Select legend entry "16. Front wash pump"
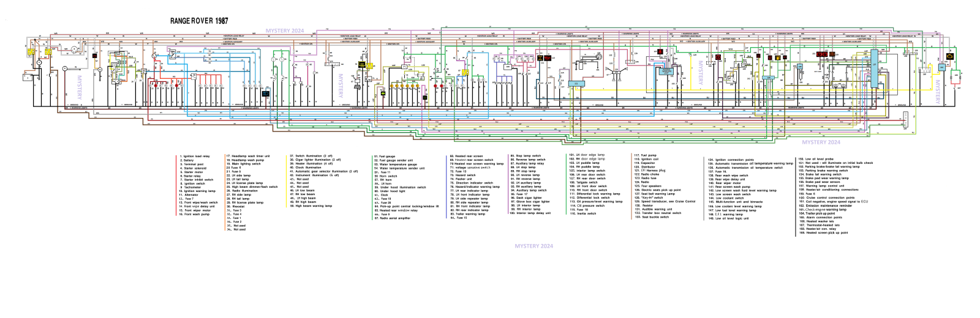 coord(194,214)
